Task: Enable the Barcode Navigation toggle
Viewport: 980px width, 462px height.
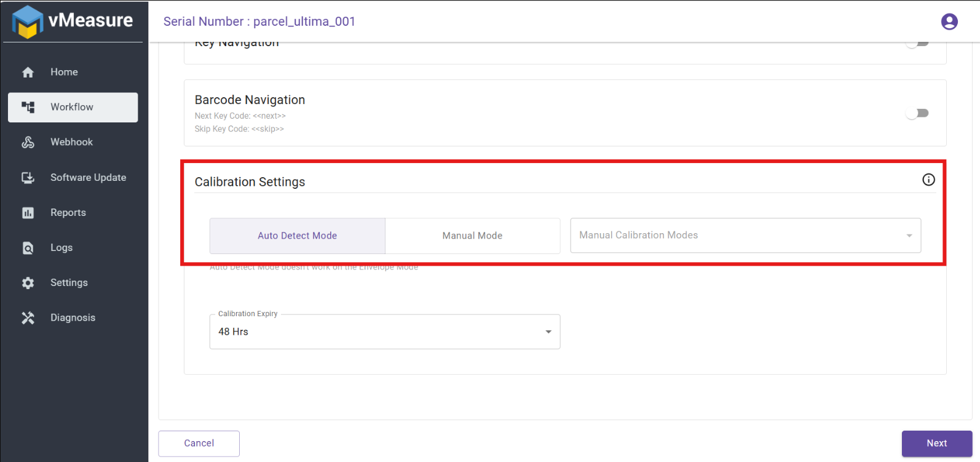Action: tap(917, 113)
